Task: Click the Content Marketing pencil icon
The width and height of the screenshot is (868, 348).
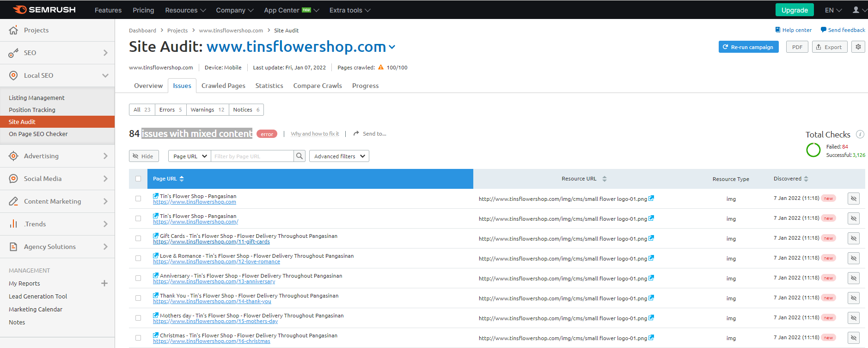Action: point(13,201)
